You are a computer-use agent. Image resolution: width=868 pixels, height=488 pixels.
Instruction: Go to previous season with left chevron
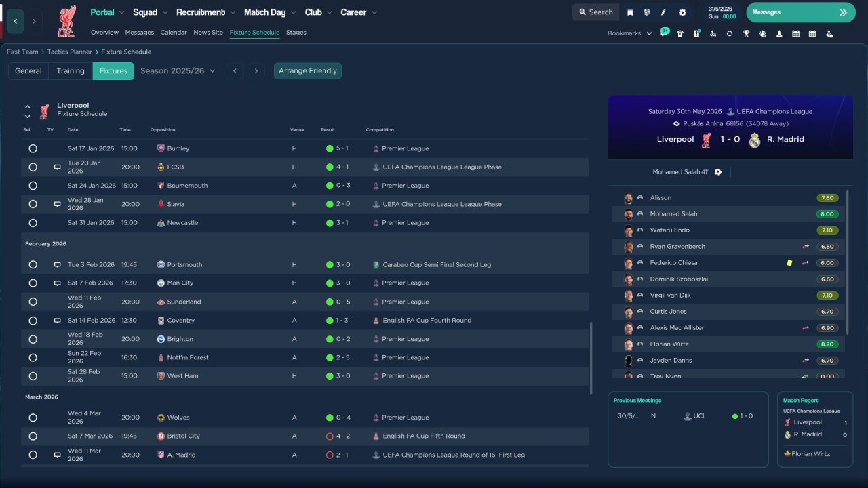(x=235, y=71)
